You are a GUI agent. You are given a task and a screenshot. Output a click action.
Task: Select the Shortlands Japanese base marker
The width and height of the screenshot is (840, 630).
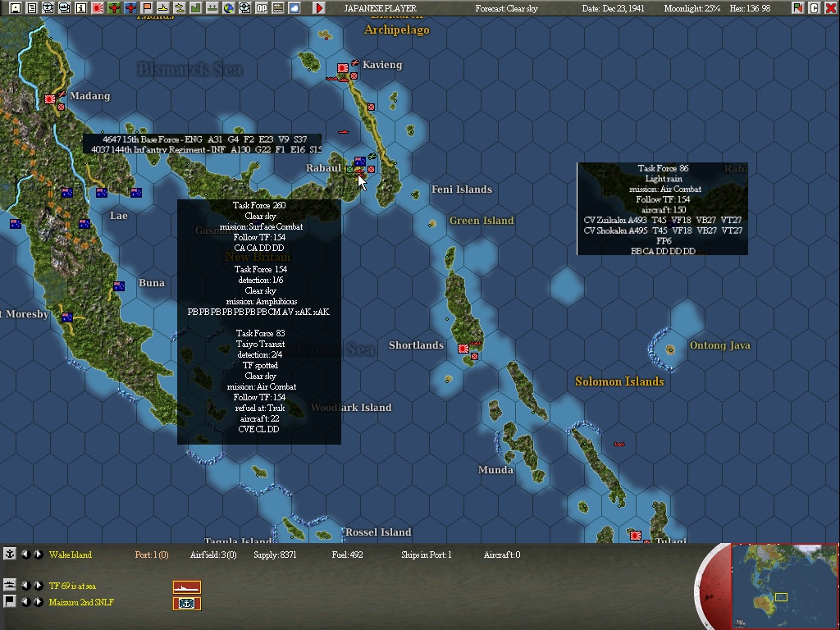tap(463, 348)
